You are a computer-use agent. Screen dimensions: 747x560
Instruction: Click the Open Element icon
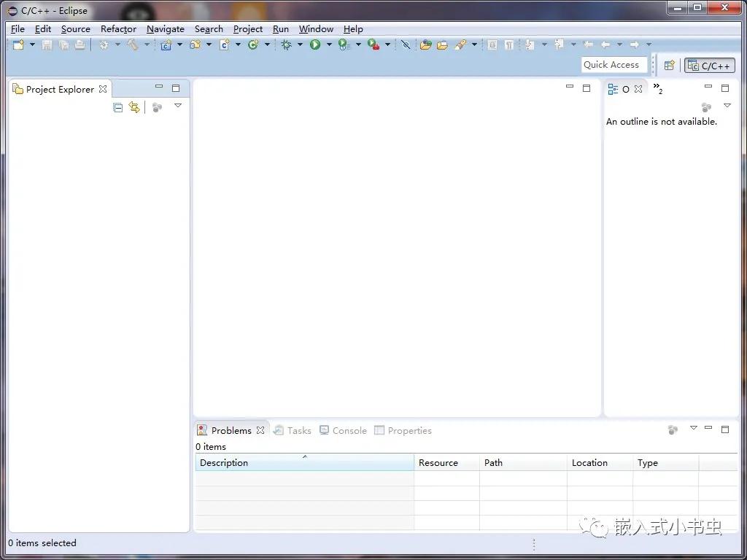425,44
